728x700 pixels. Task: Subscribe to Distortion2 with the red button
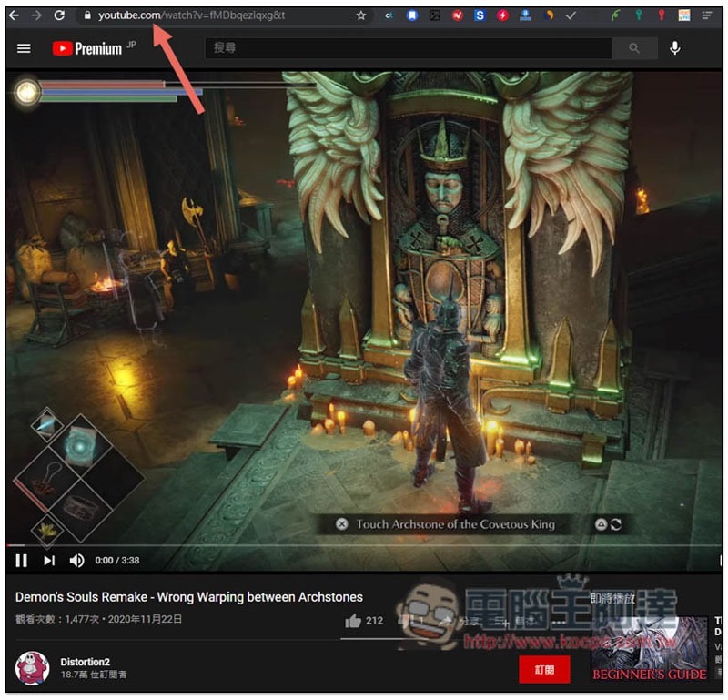544,669
